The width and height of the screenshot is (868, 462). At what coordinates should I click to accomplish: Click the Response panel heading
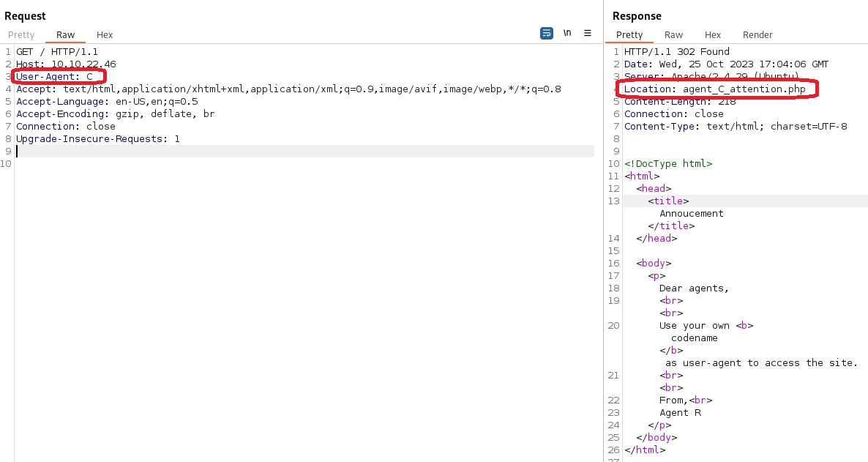[x=637, y=16]
